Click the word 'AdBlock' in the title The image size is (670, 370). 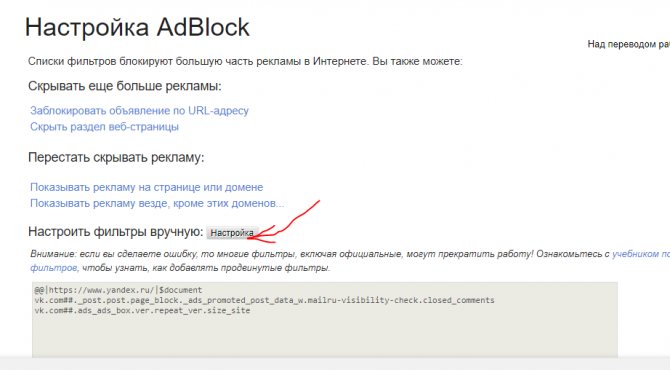(x=203, y=27)
